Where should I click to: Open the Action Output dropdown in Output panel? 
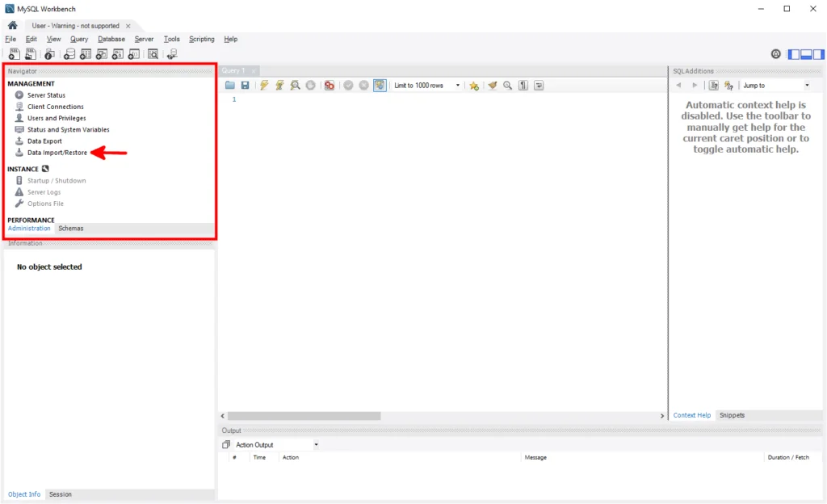click(x=316, y=444)
